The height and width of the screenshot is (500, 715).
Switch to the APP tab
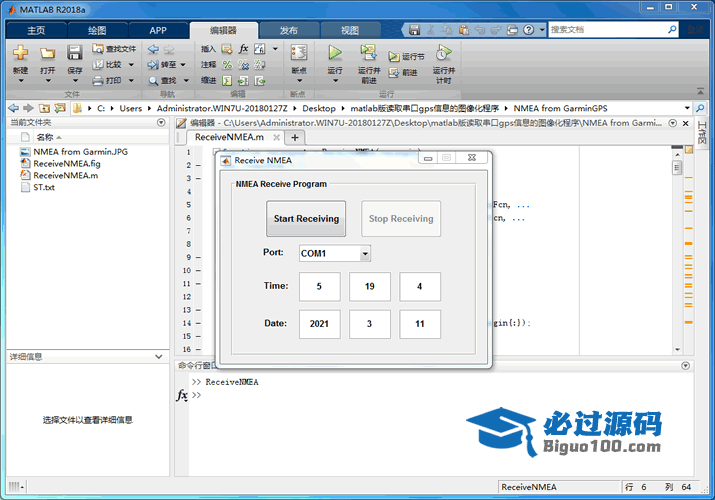tap(158, 31)
